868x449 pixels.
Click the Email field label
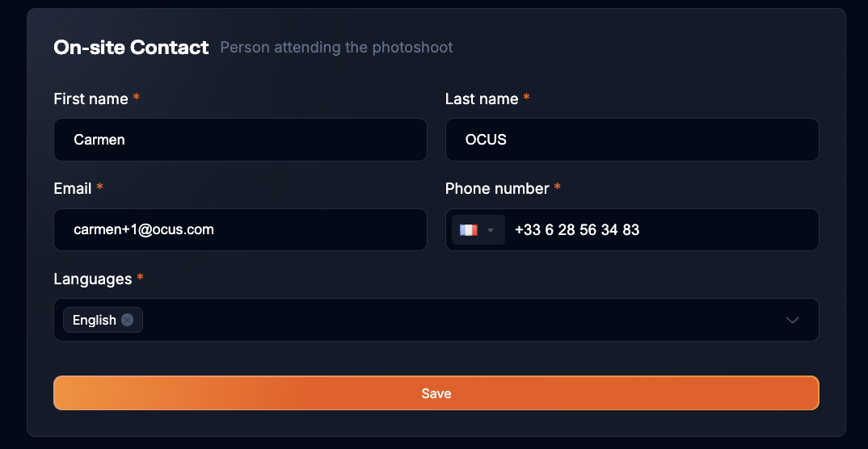(x=73, y=188)
